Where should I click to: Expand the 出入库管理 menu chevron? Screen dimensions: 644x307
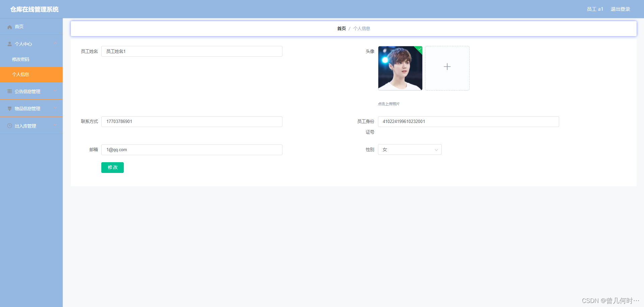[55, 125]
